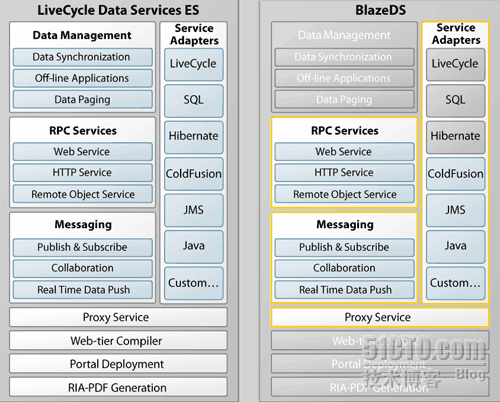Image resolution: width=500 pixels, height=402 pixels.
Task: Click 'Portal Deployment' bar in LiveCycle panel
Action: (x=118, y=364)
